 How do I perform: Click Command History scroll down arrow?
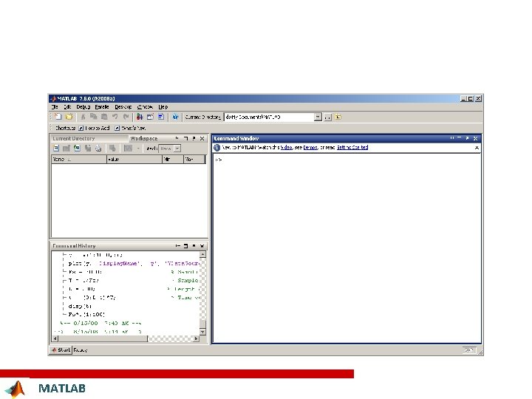[x=202, y=332]
